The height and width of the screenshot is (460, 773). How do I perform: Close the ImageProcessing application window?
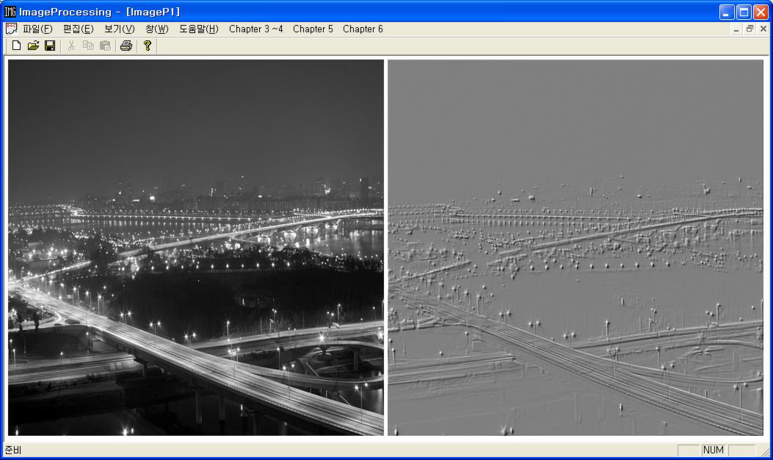point(761,12)
